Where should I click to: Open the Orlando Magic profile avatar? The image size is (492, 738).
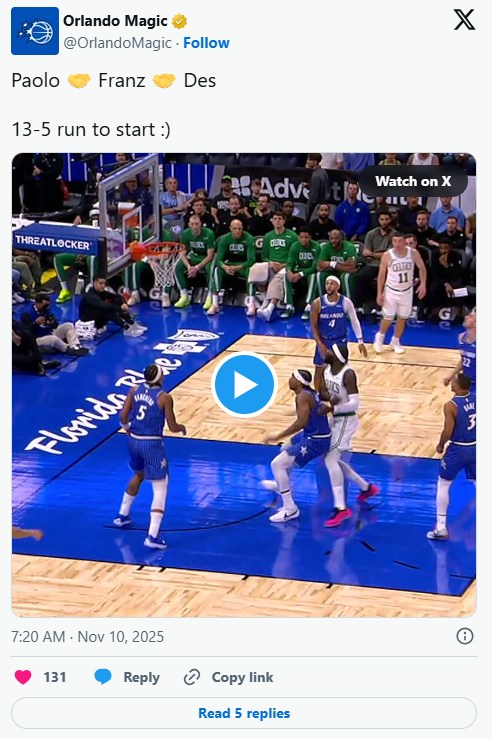coord(35,31)
